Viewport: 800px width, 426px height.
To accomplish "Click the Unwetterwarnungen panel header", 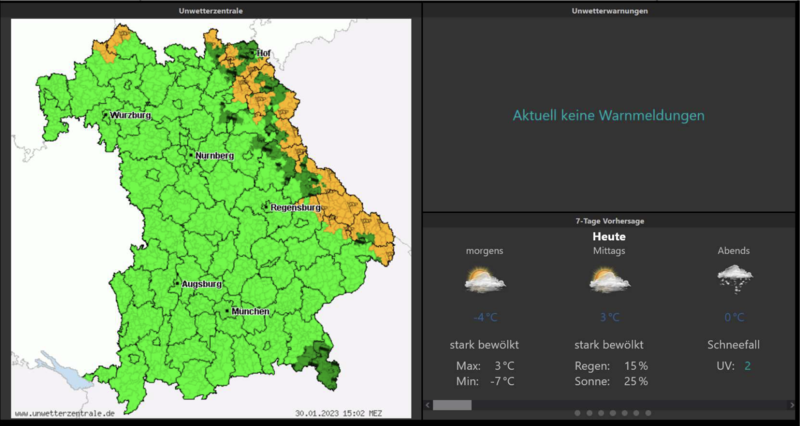I will point(609,11).
